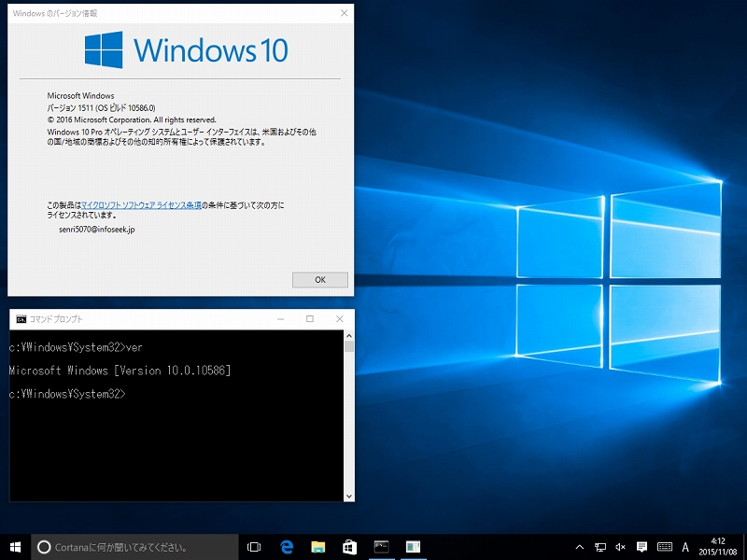Open the Windows Start menu

tap(15, 547)
